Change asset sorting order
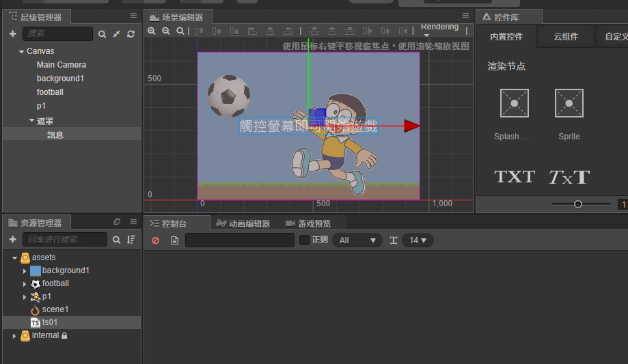Image resolution: width=628 pixels, height=364 pixels. (x=131, y=240)
